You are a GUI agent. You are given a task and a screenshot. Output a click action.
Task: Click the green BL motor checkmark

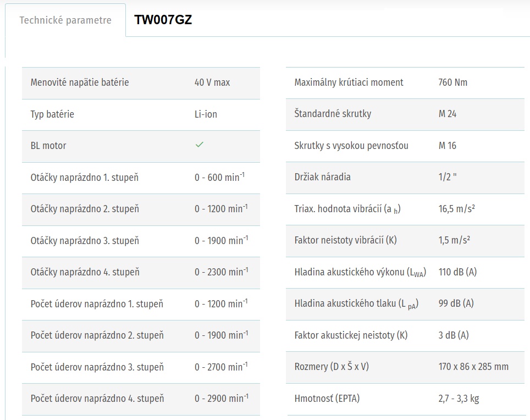coord(200,145)
